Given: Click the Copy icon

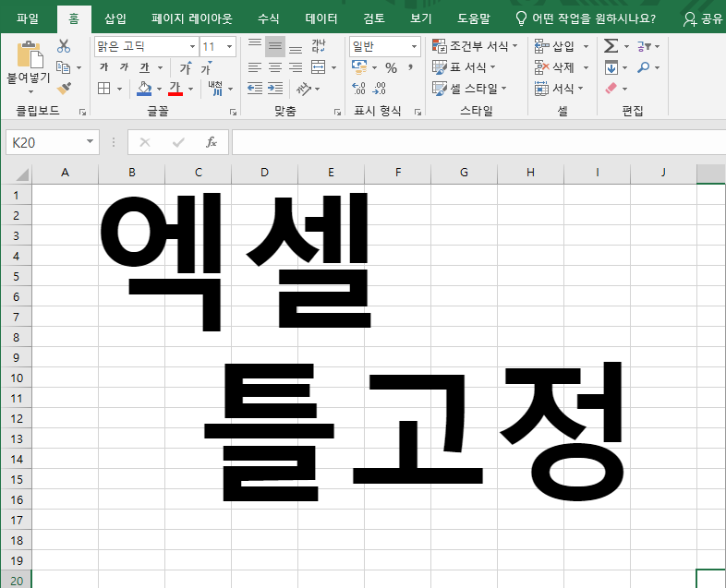Looking at the screenshot, I should pyautogui.click(x=64, y=67).
